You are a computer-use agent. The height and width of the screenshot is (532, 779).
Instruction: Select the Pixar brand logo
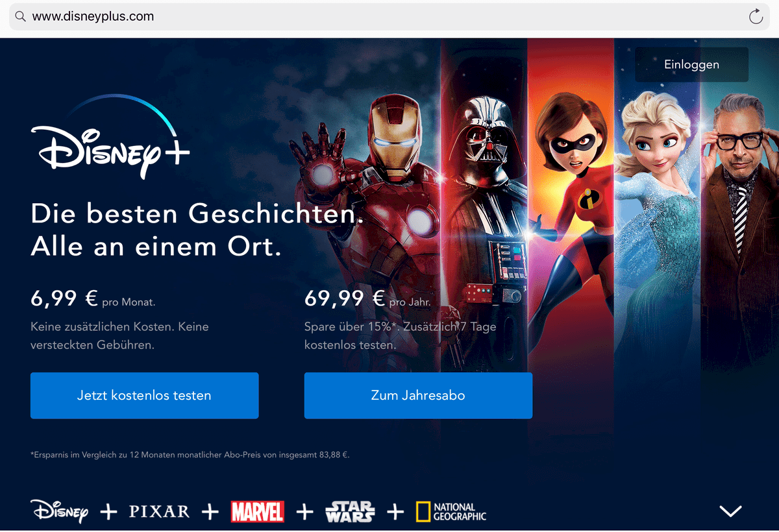click(x=159, y=511)
